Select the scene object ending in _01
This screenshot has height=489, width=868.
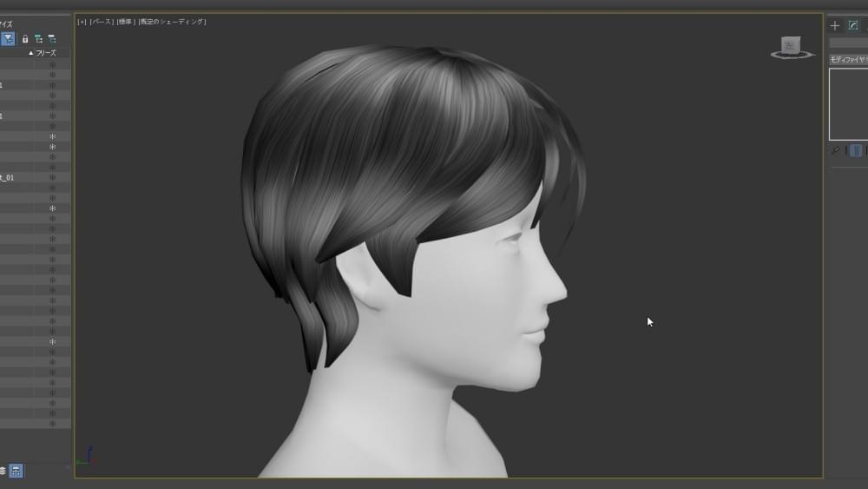point(8,178)
